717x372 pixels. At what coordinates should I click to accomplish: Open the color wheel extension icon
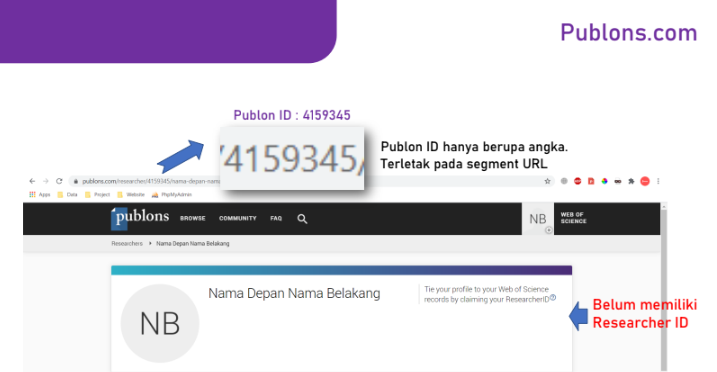[x=605, y=181]
